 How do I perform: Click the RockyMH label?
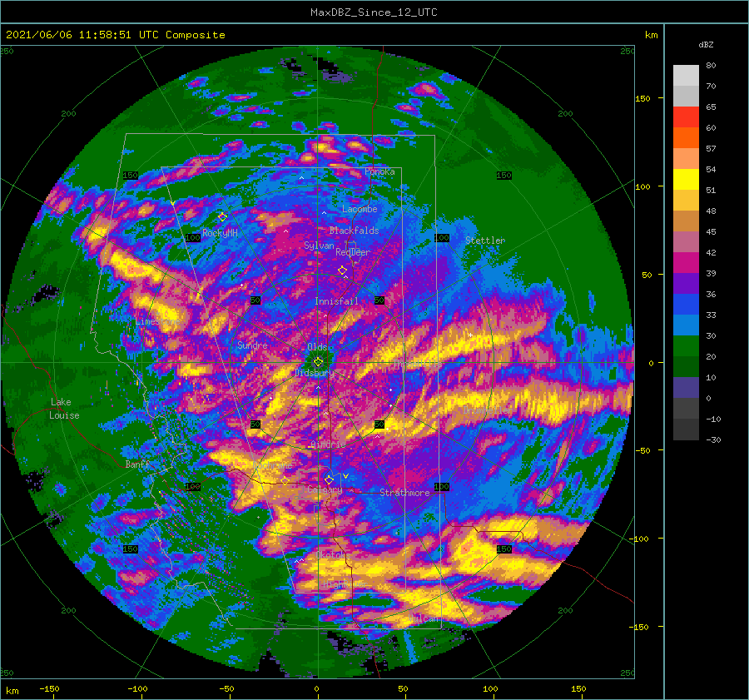coord(220,233)
